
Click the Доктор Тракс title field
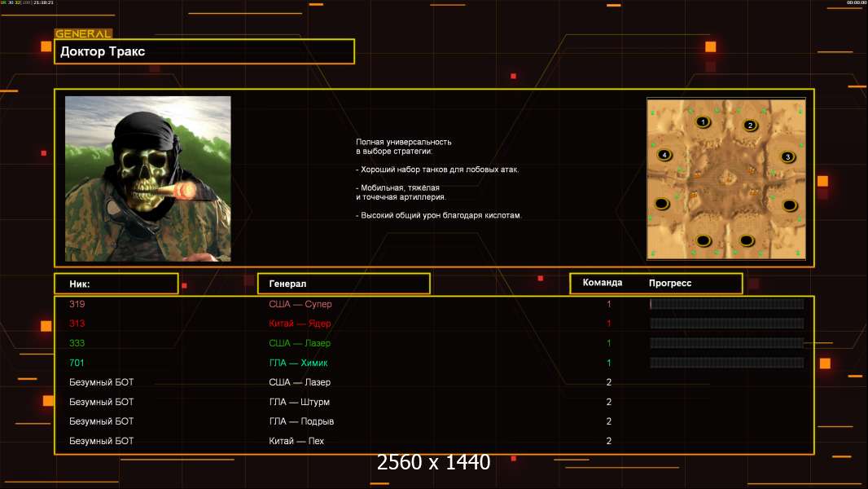coord(204,51)
